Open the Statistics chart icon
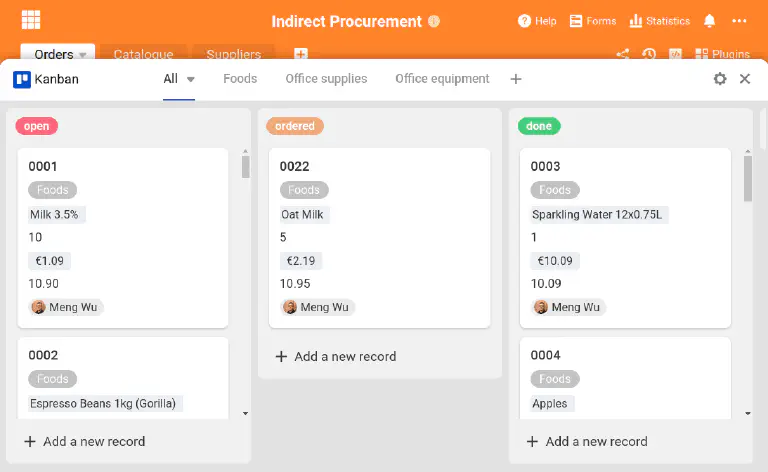This screenshot has width=768, height=472. coord(635,21)
